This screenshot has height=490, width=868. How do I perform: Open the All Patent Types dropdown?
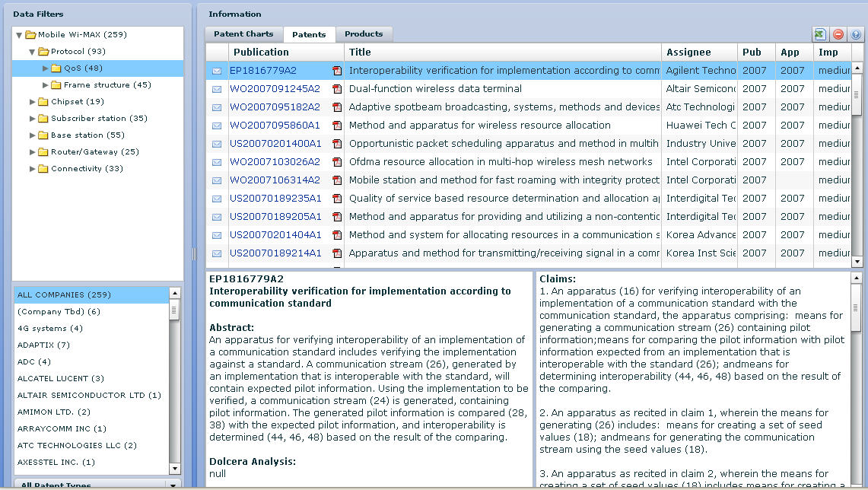[173, 485]
